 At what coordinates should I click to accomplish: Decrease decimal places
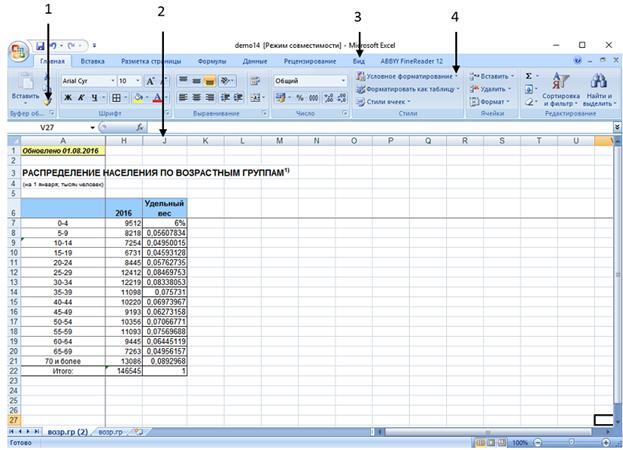click(341, 98)
